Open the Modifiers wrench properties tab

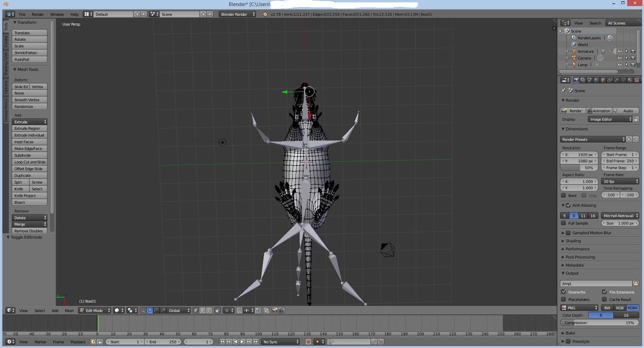(616, 80)
